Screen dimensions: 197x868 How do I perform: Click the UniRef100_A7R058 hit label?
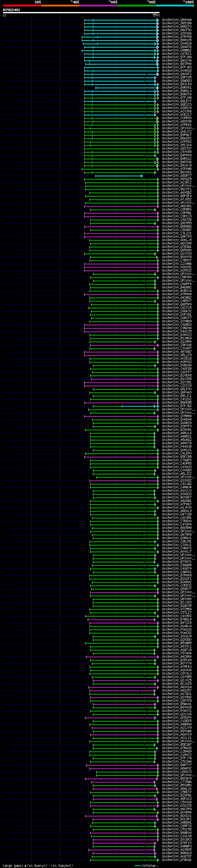[176, 37]
